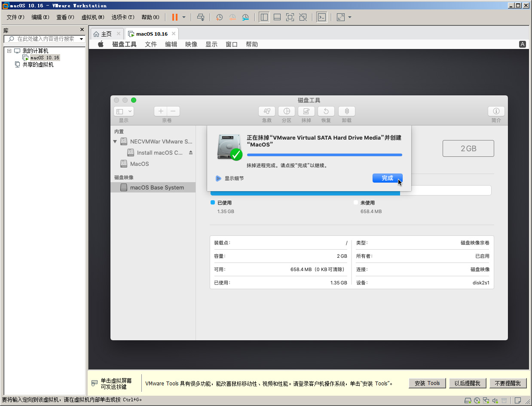Collapse the NECVMWar VMware disk triangle

[115, 141]
